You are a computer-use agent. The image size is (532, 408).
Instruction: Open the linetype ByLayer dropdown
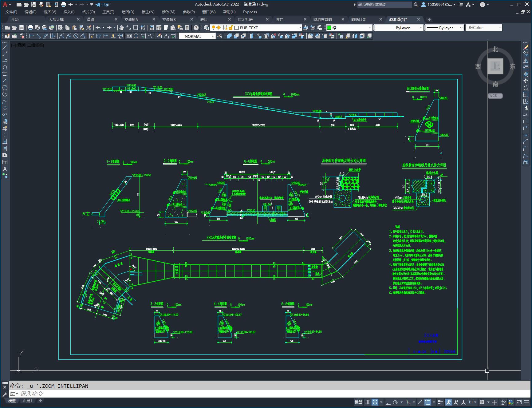coord(399,28)
